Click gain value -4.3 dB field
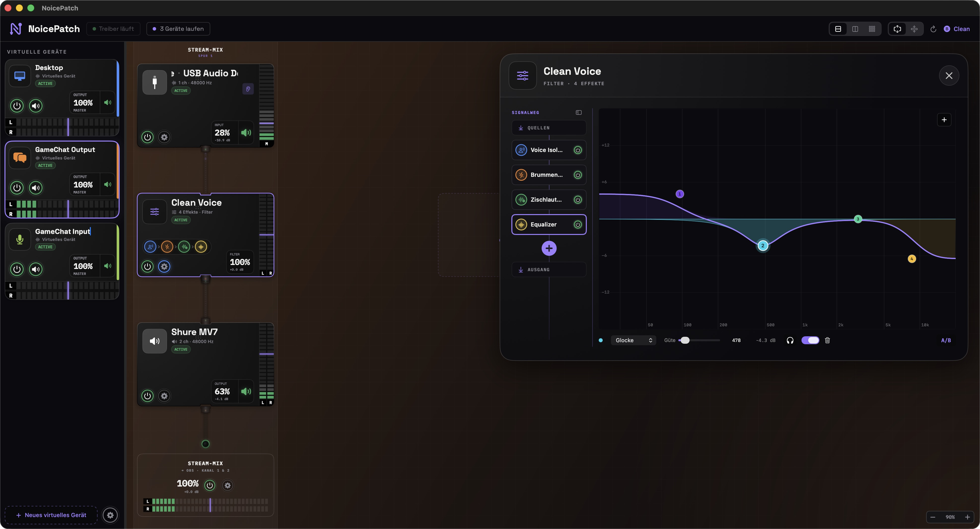980x529 pixels. pos(766,340)
